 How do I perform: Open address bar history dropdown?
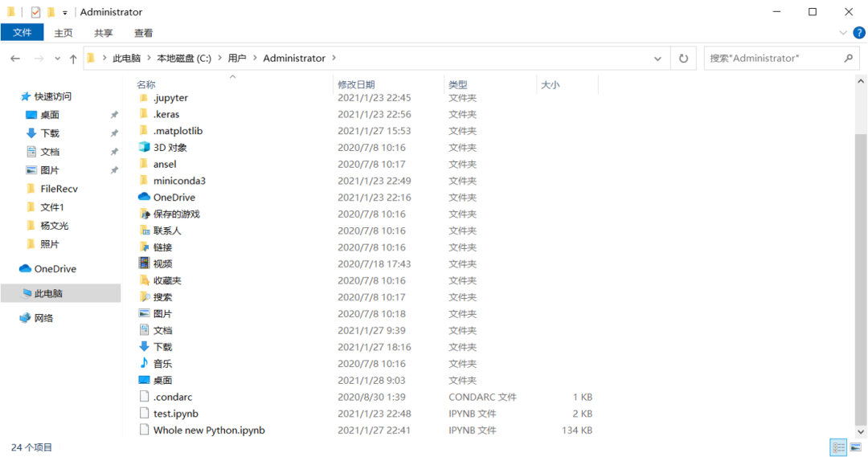click(x=657, y=59)
